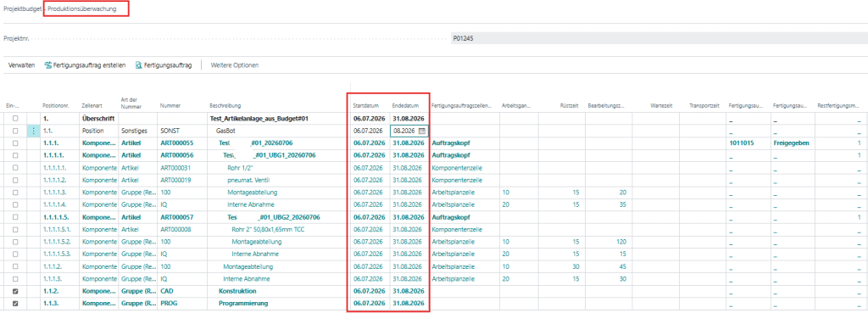The image size is (868, 313).
Task: Tick the checkbox for row 1. Überschrift
Action: [x=15, y=119]
